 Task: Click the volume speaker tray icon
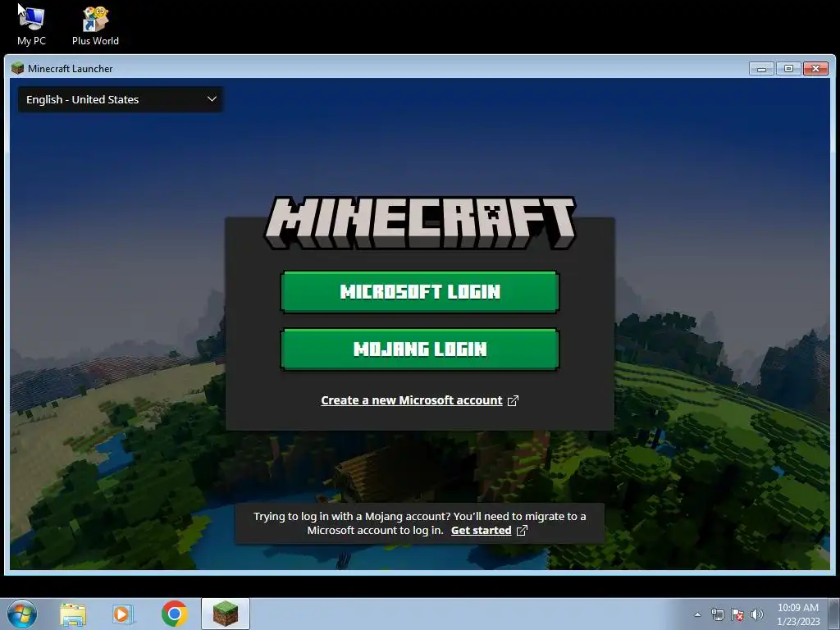[x=756, y=614]
